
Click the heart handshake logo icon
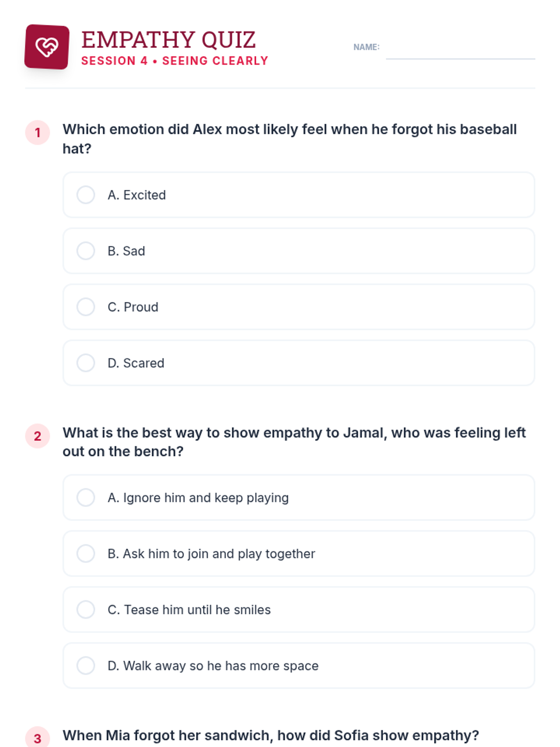pyautogui.click(x=47, y=47)
